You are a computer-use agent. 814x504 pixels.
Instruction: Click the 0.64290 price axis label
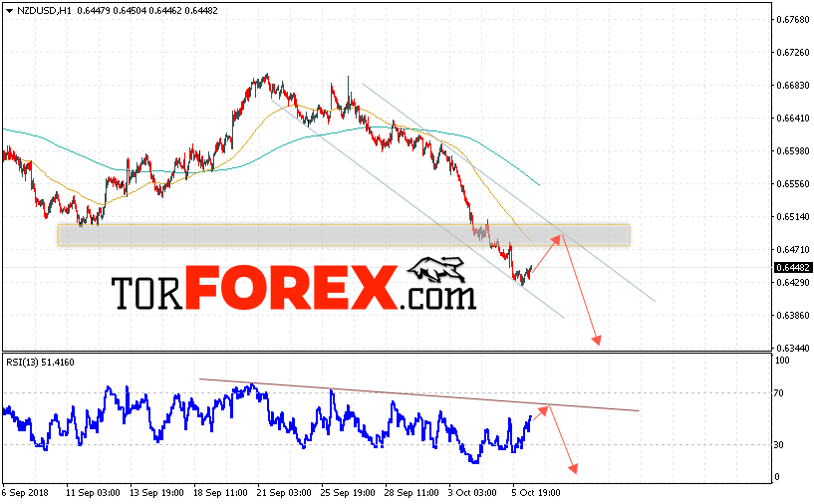pyautogui.click(x=793, y=282)
